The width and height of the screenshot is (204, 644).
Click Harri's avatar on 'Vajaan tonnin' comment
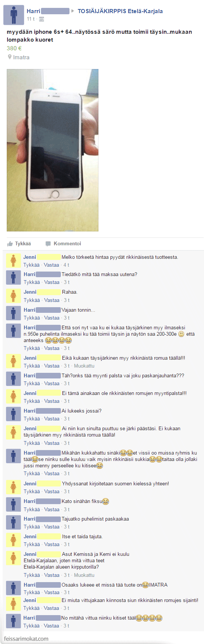coord(14,313)
